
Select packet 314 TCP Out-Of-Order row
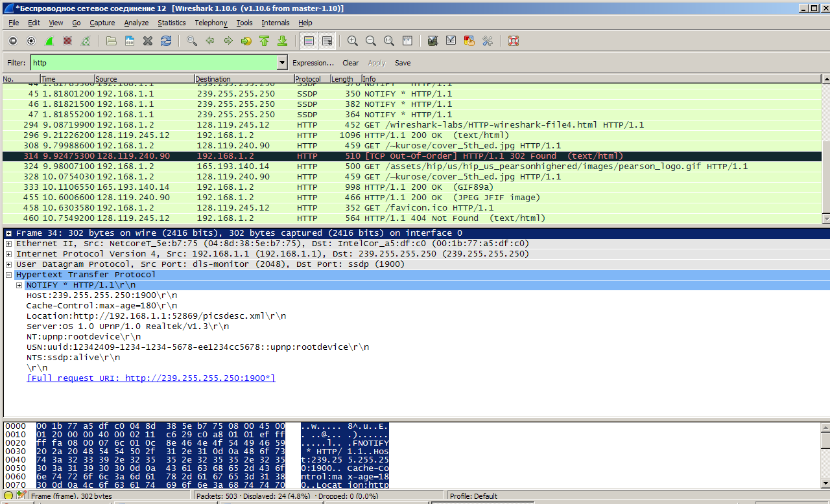click(x=412, y=156)
